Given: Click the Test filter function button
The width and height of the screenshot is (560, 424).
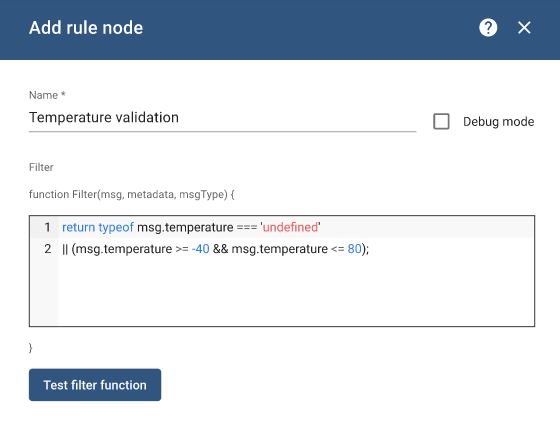Looking at the screenshot, I should coord(95,385).
